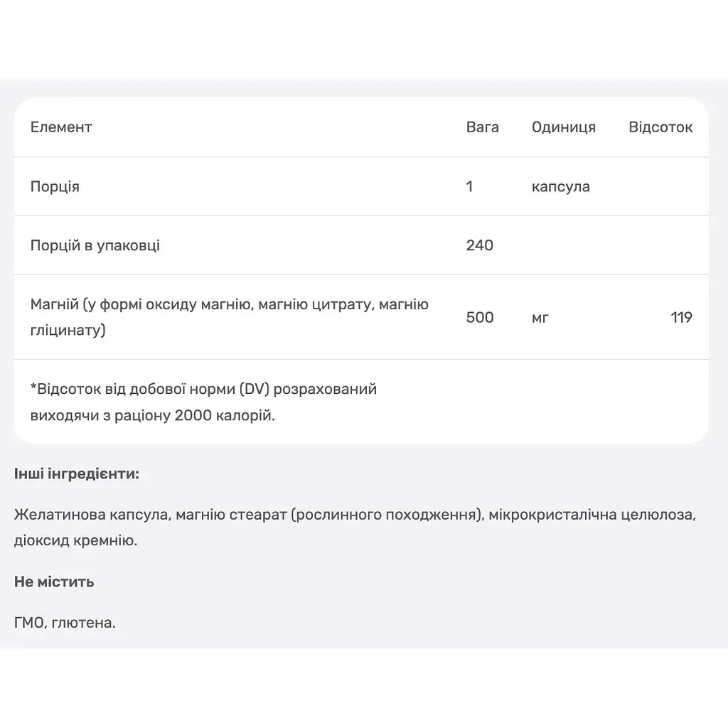The width and height of the screenshot is (728, 728).
Task: Click the діоксид кремнію text
Action: tap(75, 541)
